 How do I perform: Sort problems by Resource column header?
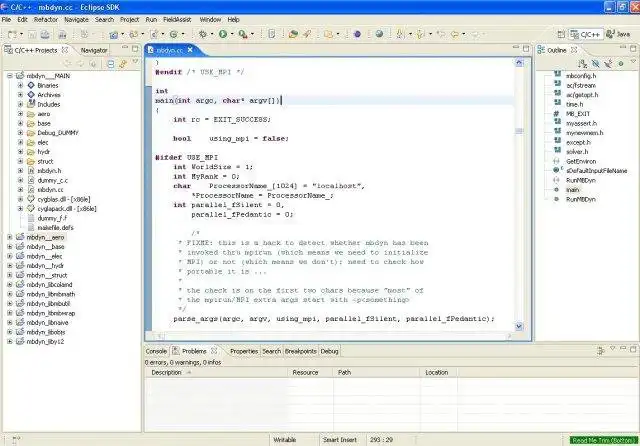click(x=311, y=373)
